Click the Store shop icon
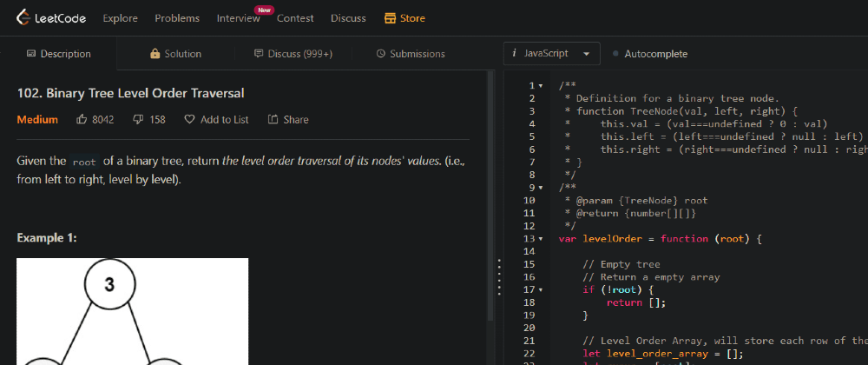868x365 pixels. coord(391,18)
